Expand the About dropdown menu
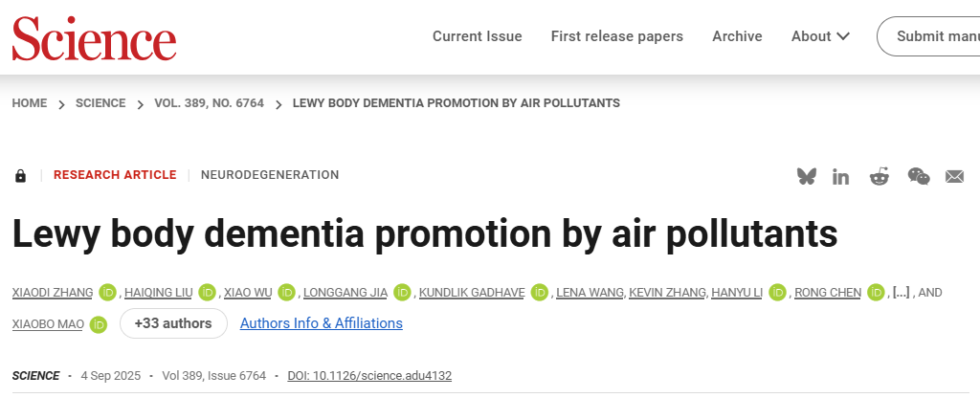This screenshot has width=980, height=398. [820, 36]
